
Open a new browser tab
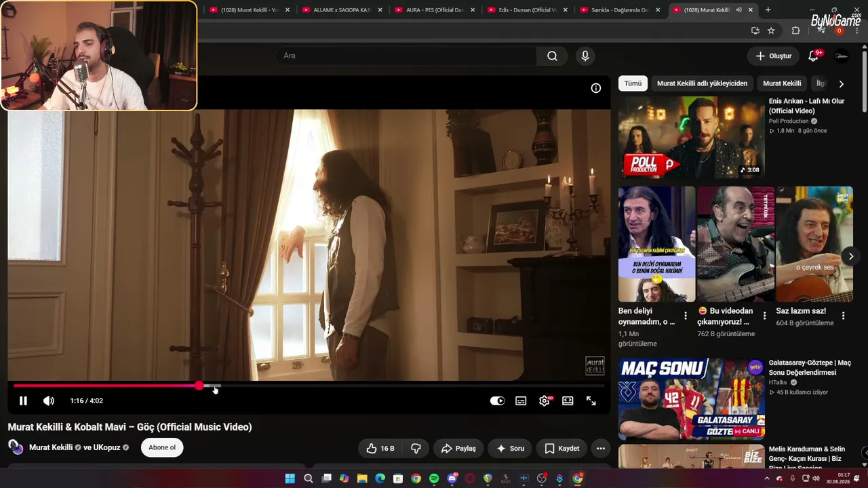pyautogui.click(x=768, y=10)
